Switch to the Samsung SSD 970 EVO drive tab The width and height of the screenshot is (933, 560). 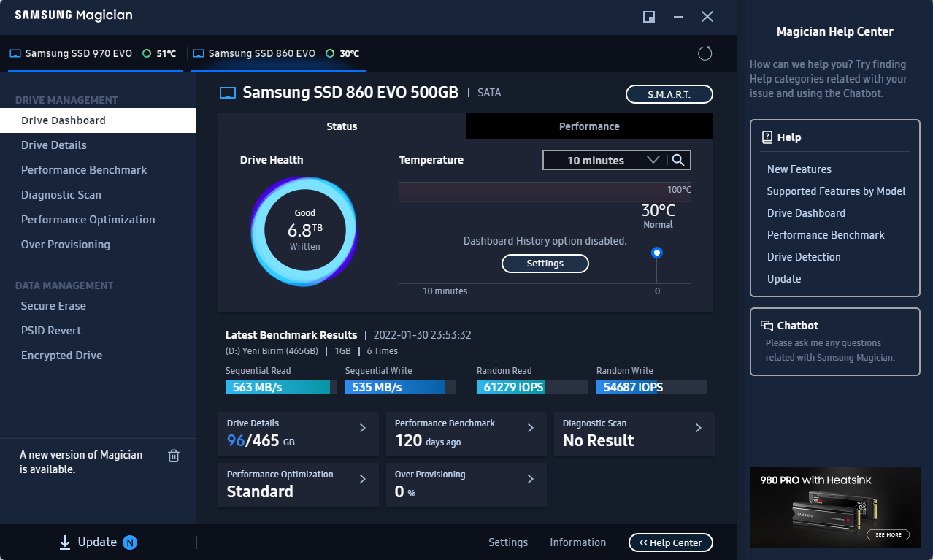(95, 53)
